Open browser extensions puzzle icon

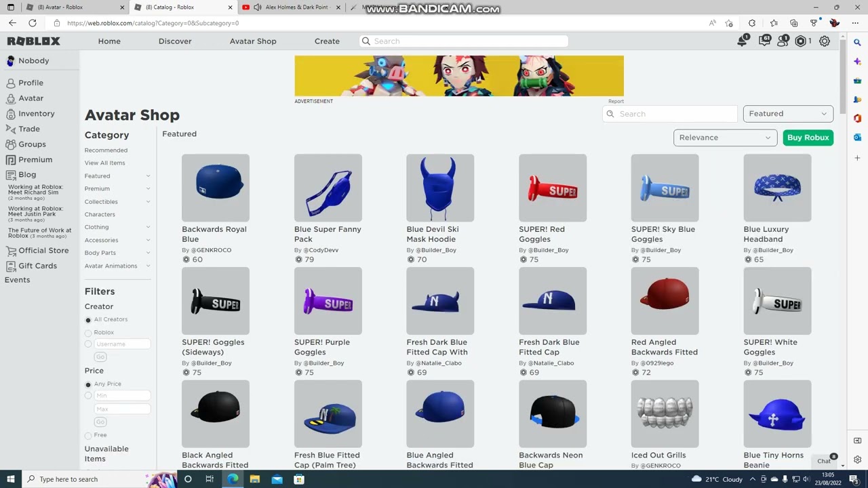752,23
